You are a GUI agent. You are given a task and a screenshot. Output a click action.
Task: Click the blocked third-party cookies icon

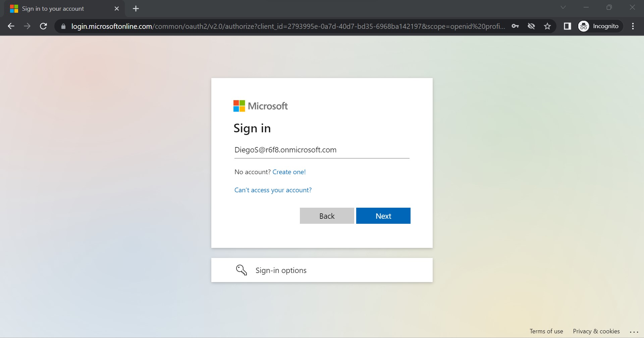point(531,26)
